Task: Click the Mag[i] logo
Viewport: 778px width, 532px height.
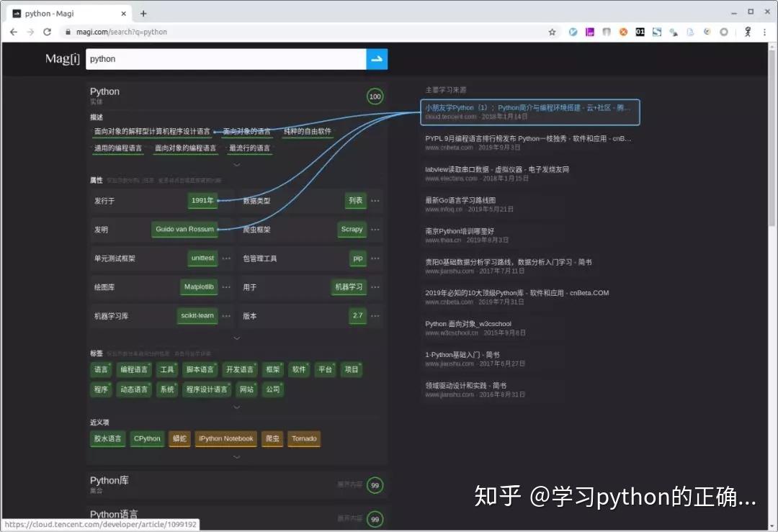Action: (x=63, y=58)
